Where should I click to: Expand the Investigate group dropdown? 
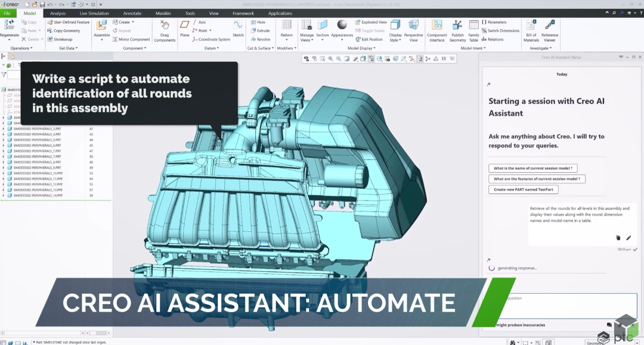540,48
